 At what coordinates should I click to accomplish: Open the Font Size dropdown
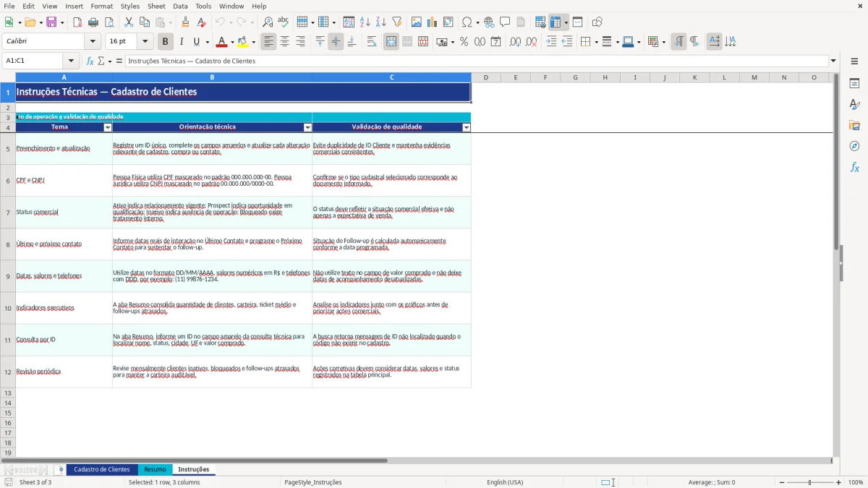(x=145, y=42)
